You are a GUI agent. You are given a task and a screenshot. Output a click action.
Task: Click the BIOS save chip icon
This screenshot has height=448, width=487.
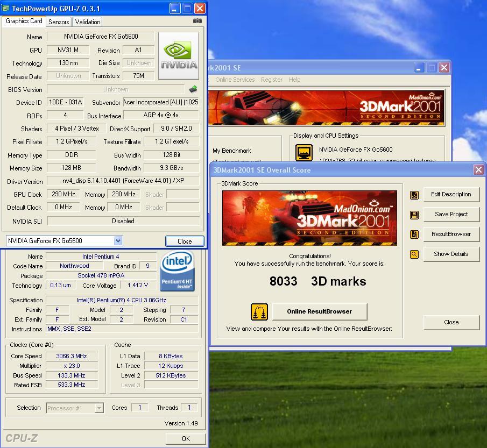(x=193, y=89)
